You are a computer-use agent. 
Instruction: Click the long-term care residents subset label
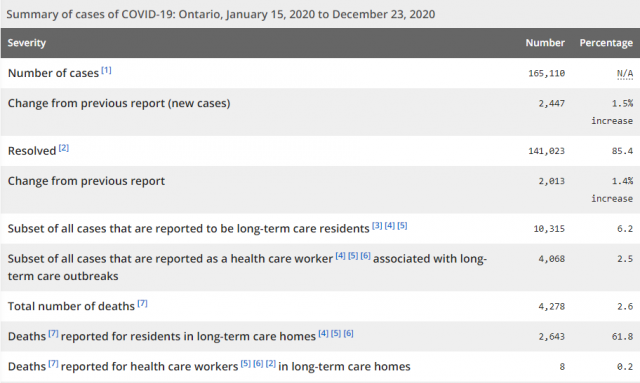click(189, 229)
